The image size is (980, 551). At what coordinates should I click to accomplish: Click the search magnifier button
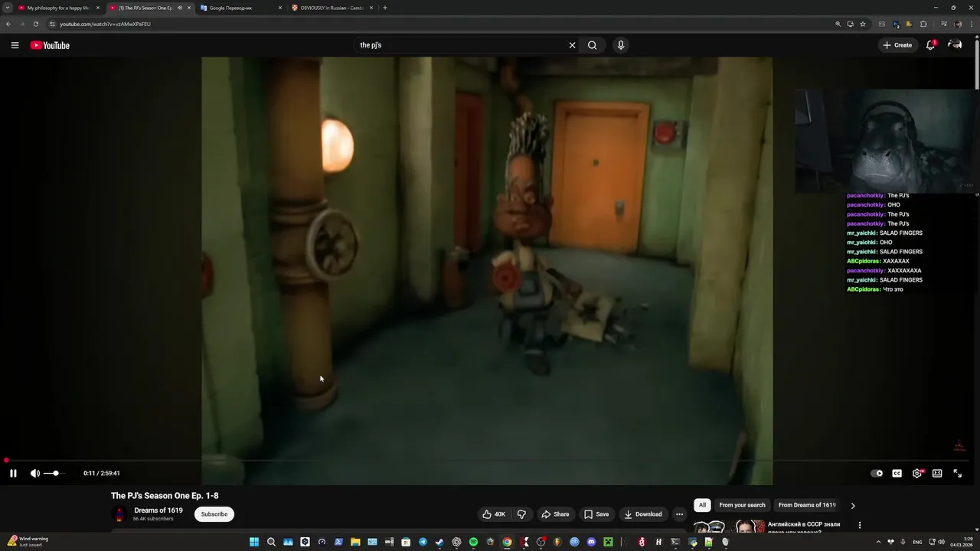click(x=592, y=45)
